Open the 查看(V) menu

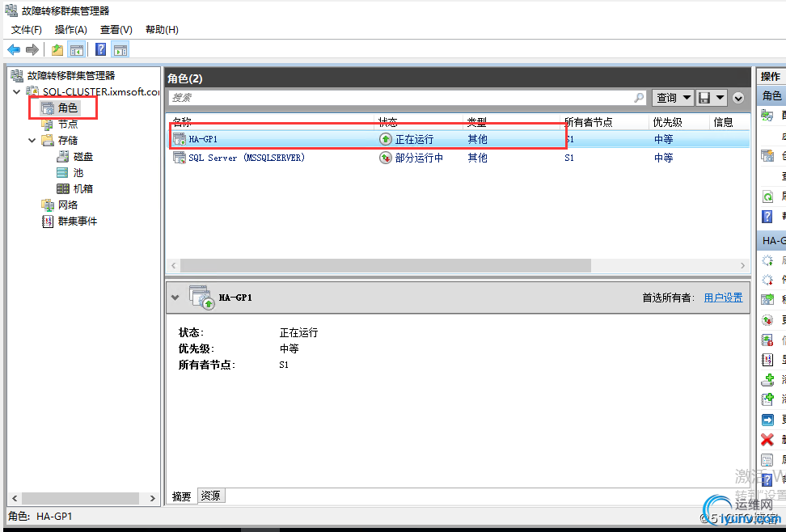coord(116,30)
